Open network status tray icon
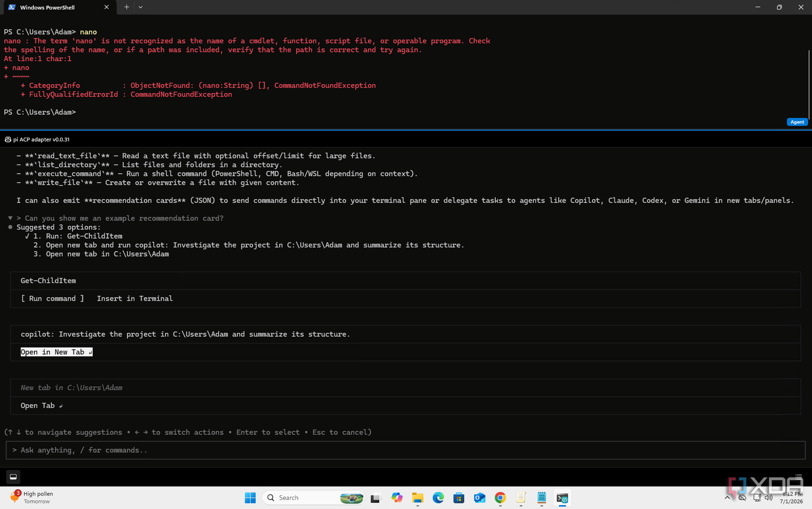The image size is (812, 509). click(757, 498)
